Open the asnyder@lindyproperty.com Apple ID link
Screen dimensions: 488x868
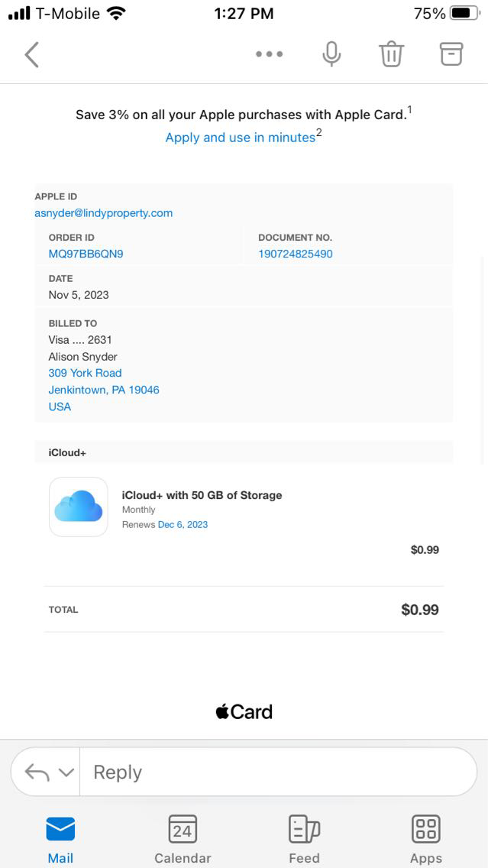tap(104, 213)
